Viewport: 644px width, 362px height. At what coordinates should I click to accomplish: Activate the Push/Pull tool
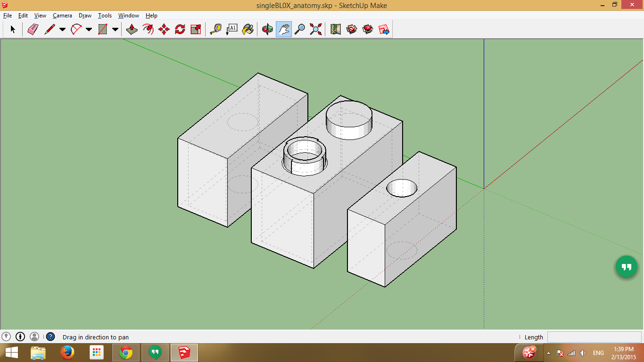(132, 29)
